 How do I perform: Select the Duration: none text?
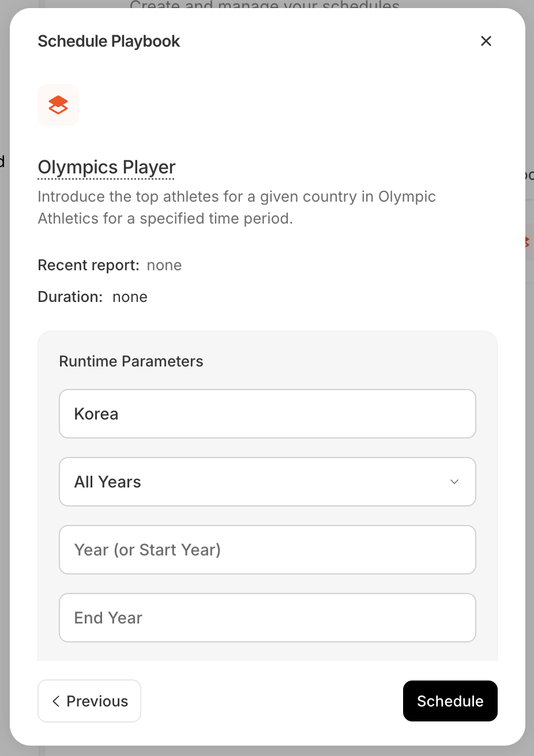[x=93, y=297]
